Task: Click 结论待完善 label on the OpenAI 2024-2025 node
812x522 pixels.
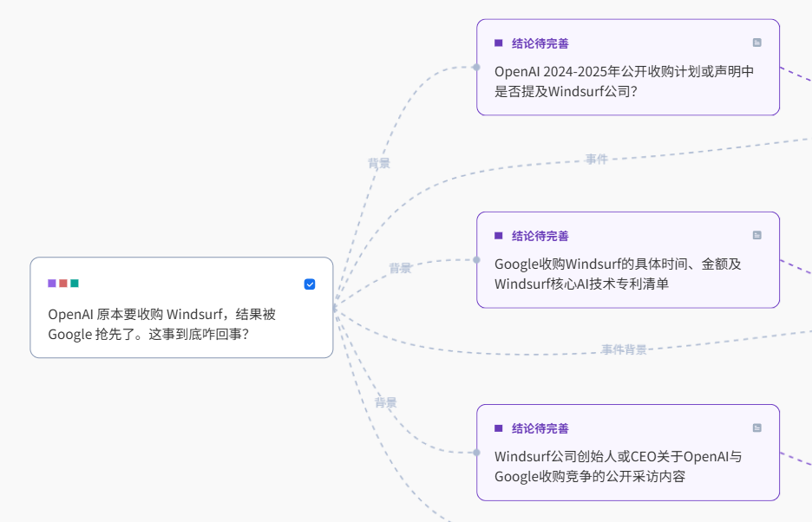Action: coord(540,43)
